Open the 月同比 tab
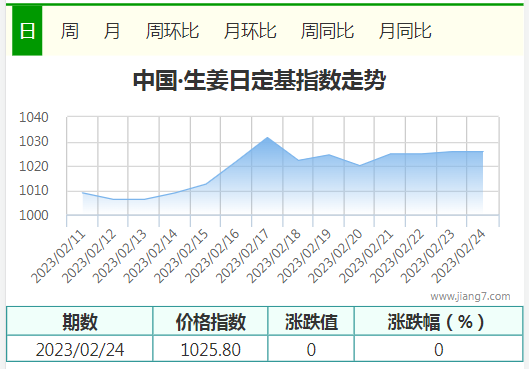529x369 pixels. (x=405, y=31)
